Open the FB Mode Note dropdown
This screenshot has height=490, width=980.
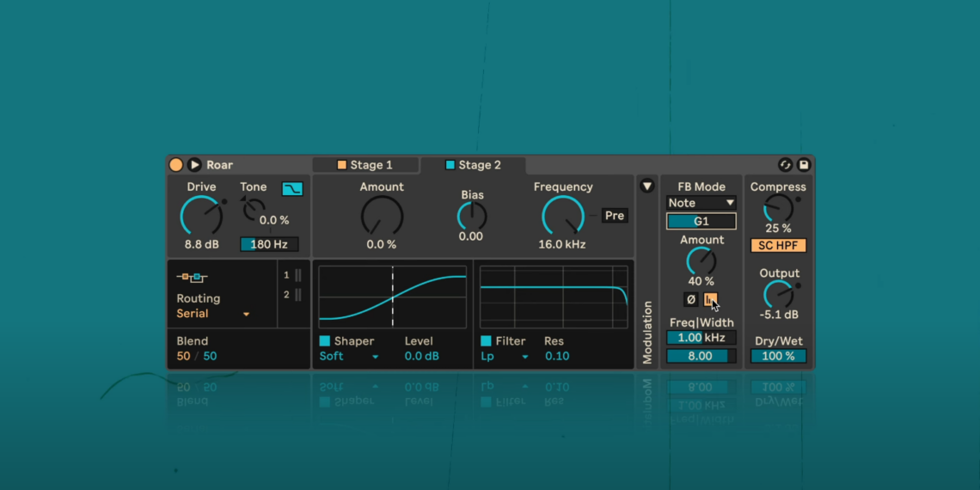pyautogui.click(x=701, y=203)
